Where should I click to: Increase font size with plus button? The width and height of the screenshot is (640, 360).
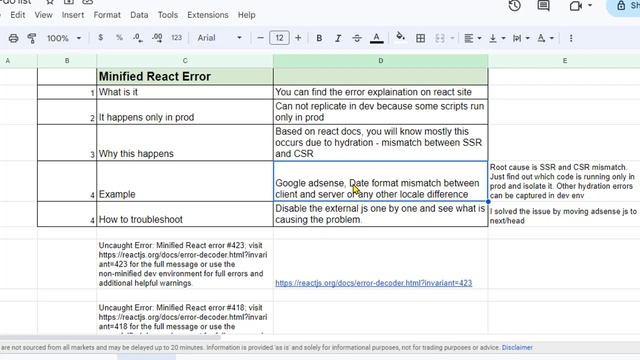tap(298, 38)
